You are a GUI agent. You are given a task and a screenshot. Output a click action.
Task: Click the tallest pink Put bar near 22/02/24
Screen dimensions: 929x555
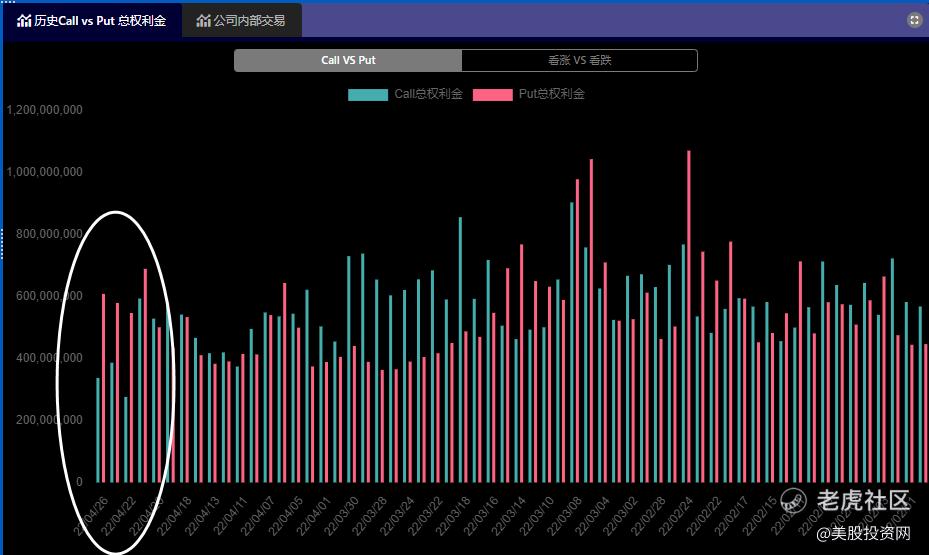click(688, 316)
